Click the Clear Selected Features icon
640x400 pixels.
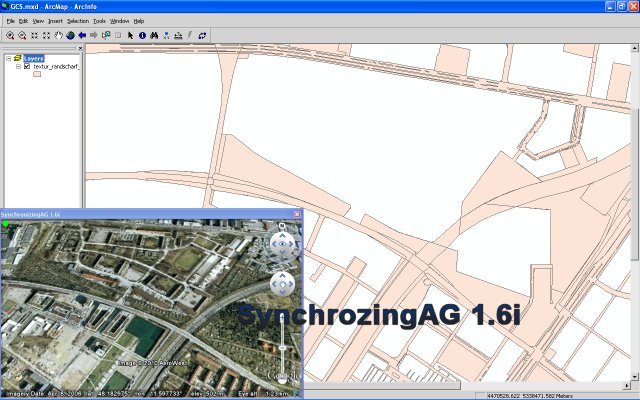(118, 36)
